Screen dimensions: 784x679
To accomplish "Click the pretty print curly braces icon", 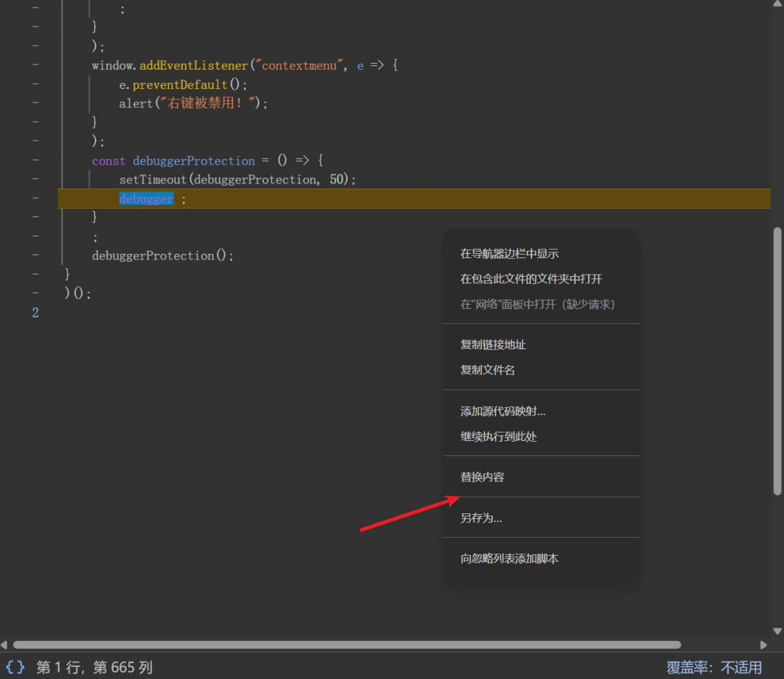I will [x=15, y=668].
